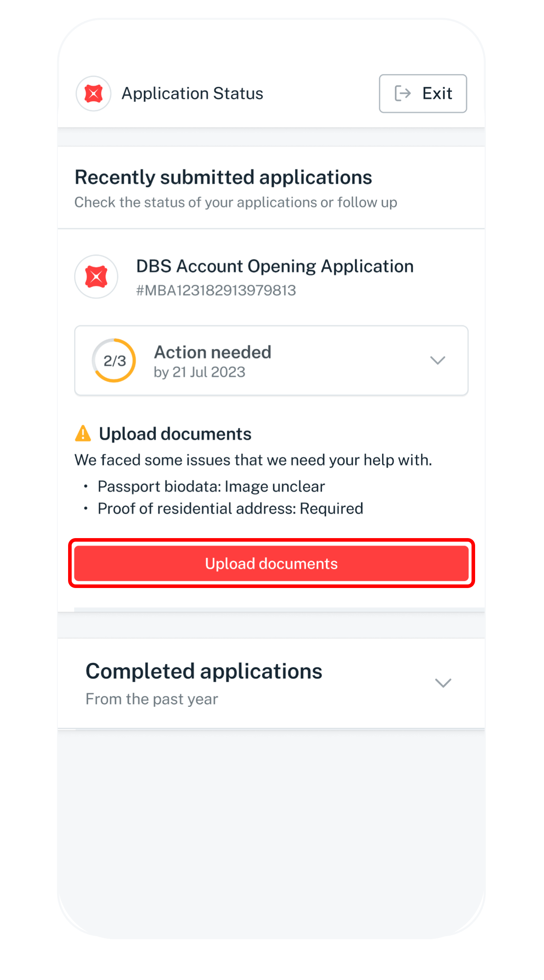Click the Exit arrow icon

403,93
